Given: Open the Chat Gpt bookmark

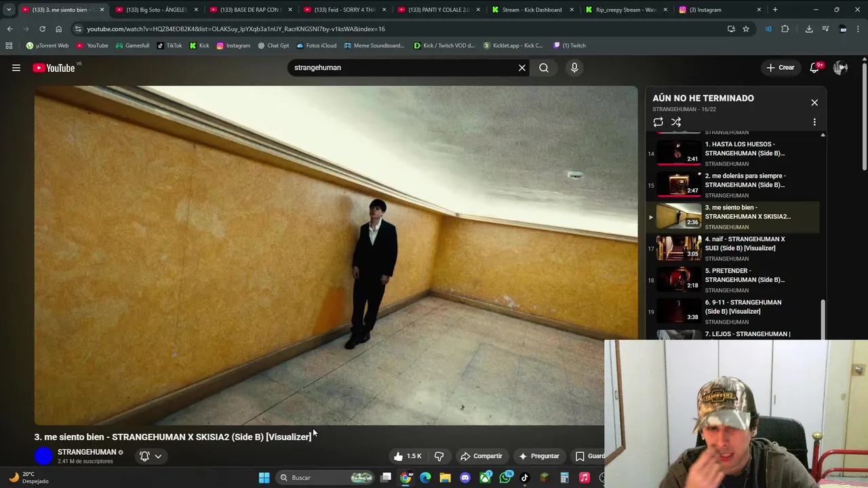Looking at the screenshot, I should (273, 45).
